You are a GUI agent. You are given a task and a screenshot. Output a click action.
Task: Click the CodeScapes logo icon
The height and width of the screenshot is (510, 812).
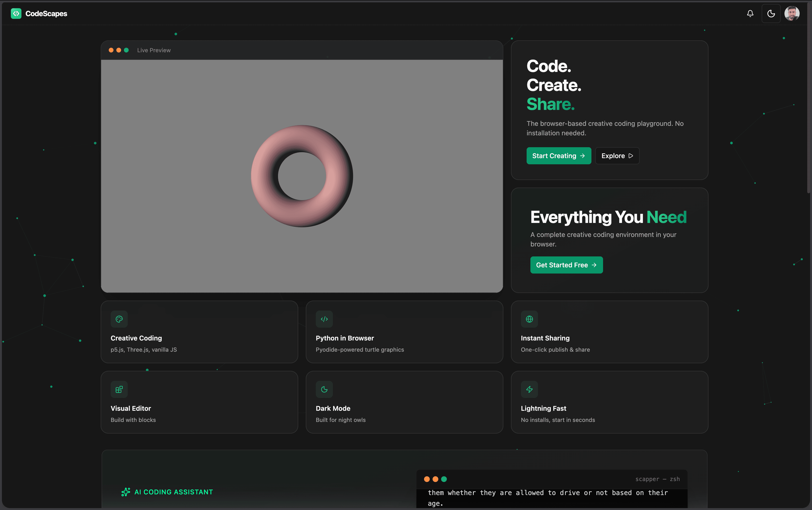[x=16, y=14]
